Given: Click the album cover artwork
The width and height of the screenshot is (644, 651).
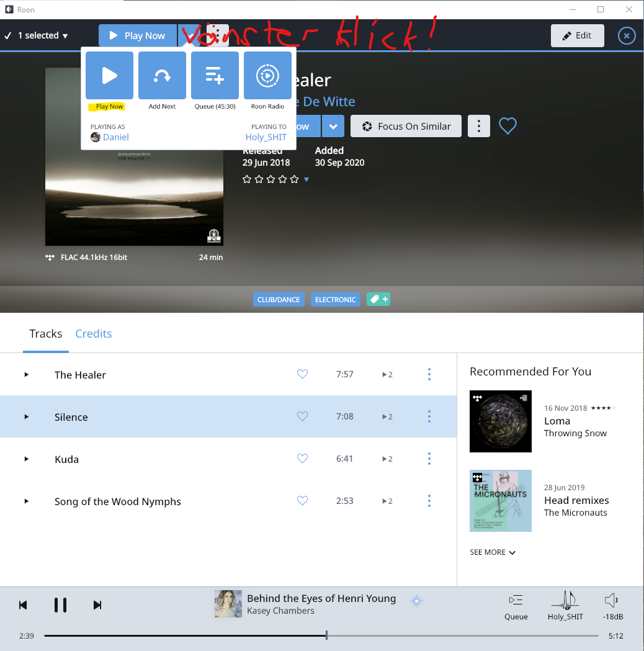Looking at the screenshot, I should click(x=134, y=156).
